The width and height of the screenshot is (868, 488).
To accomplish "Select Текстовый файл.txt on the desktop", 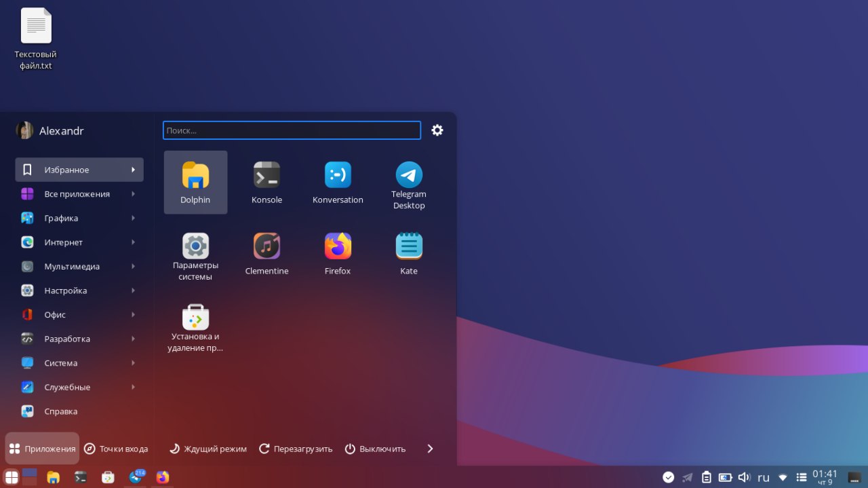I will pyautogui.click(x=35, y=39).
